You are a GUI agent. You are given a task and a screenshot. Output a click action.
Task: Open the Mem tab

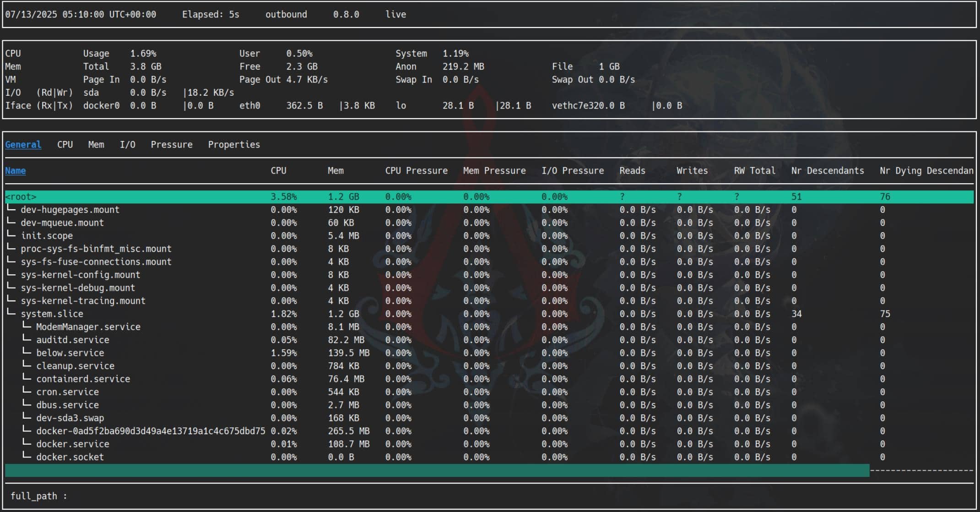click(96, 145)
